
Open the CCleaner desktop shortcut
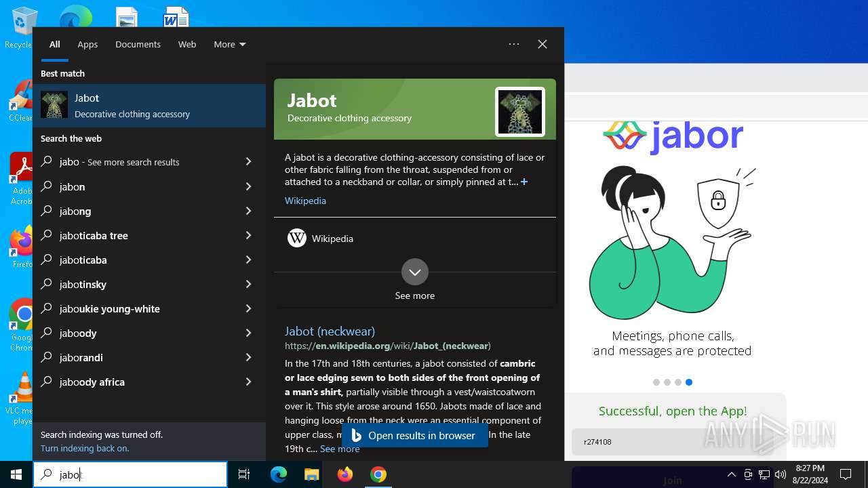point(21,102)
